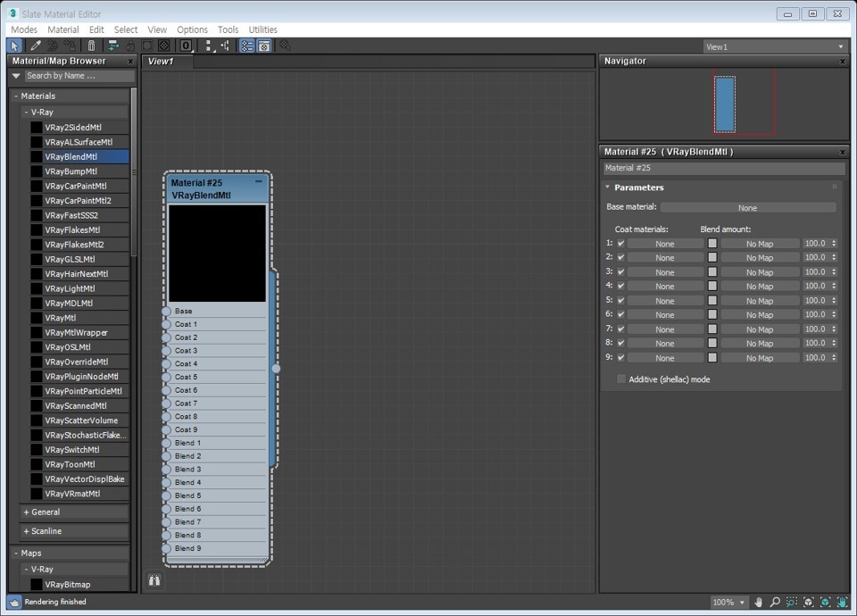Viewport: 857px width, 616px height.
Task: Toggle the checkered show background in preview icon
Action: pos(163,46)
